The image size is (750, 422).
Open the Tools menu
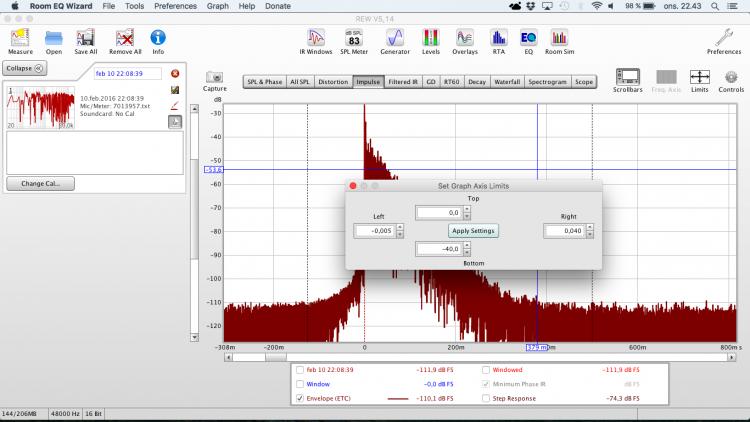[x=134, y=6]
